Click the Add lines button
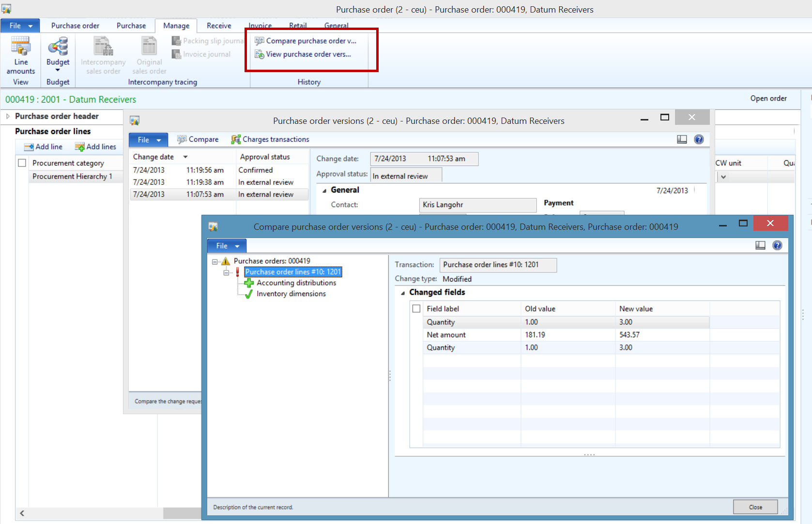 (96, 147)
